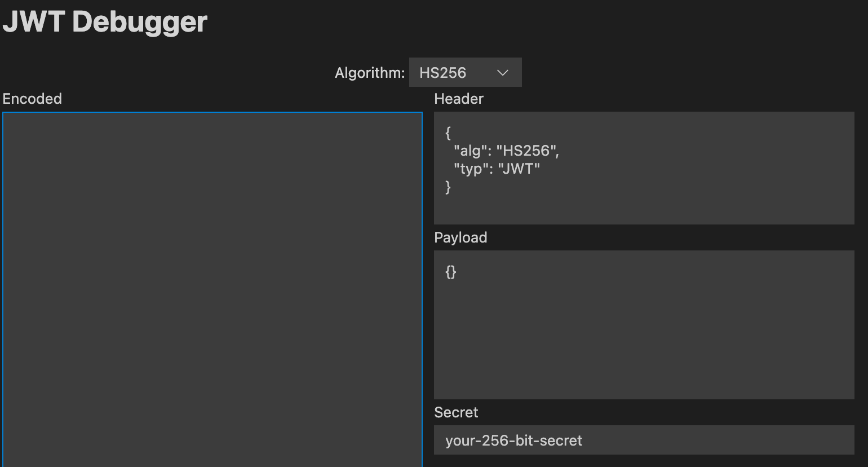Click the your-256-bit-secret placeholder text
Image resolution: width=868 pixels, height=467 pixels.
[x=513, y=440]
